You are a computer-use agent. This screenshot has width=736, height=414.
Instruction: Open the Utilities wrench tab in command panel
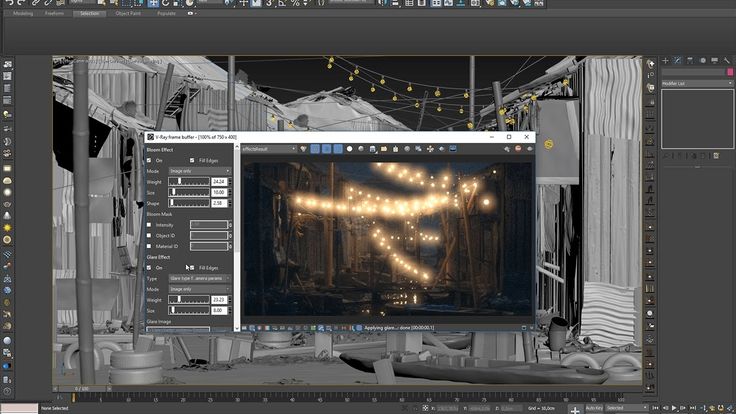727,61
